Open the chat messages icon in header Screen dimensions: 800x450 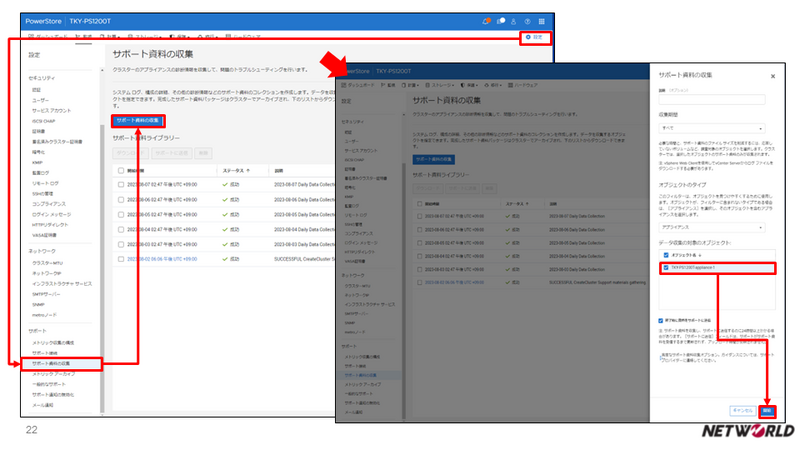click(x=501, y=21)
